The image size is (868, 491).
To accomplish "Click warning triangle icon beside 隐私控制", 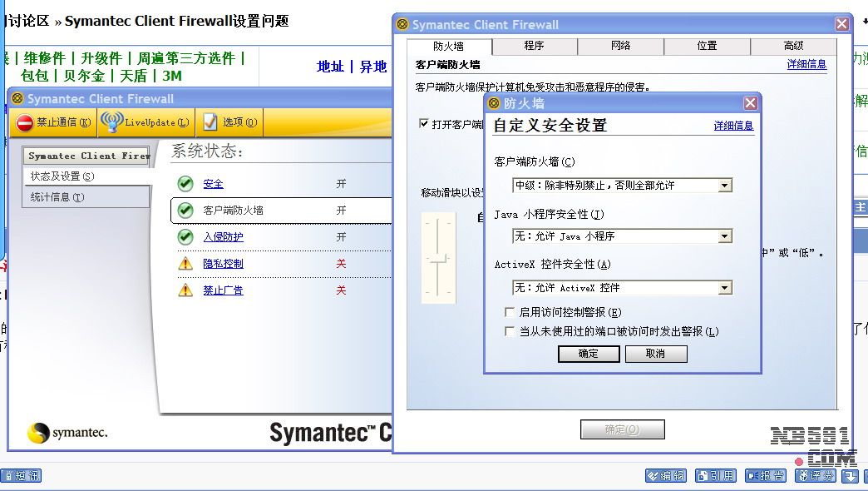I will (x=185, y=264).
